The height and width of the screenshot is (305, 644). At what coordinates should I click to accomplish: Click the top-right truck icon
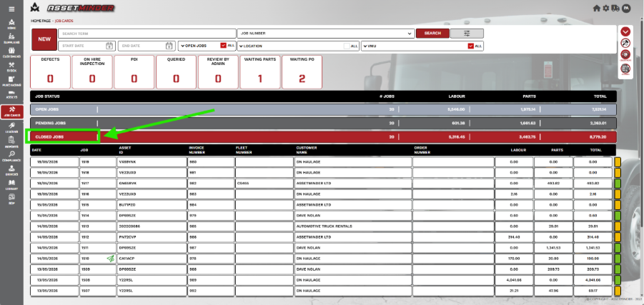tap(615, 8)
